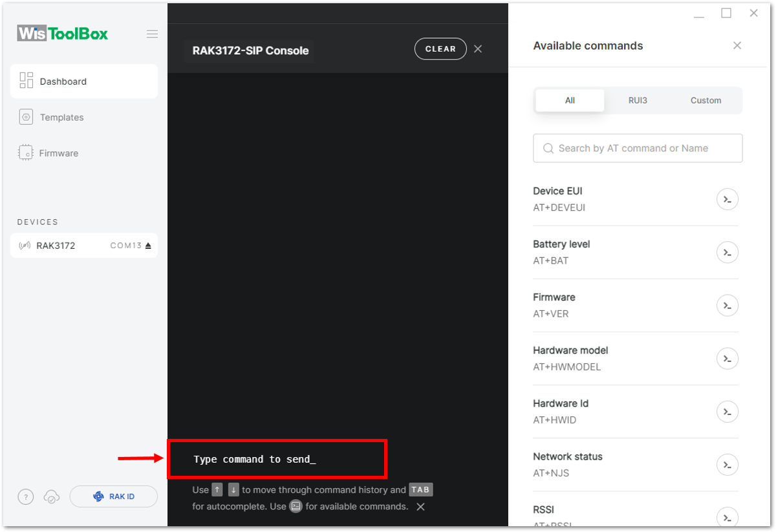
Task: Click the down arrow key hint
Action: (x=233, y=490)
